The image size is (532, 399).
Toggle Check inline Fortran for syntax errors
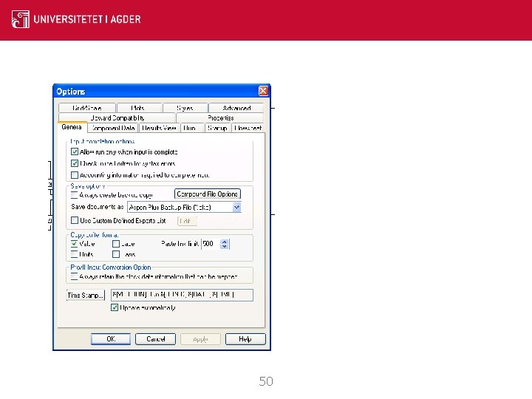click(75, 163)
